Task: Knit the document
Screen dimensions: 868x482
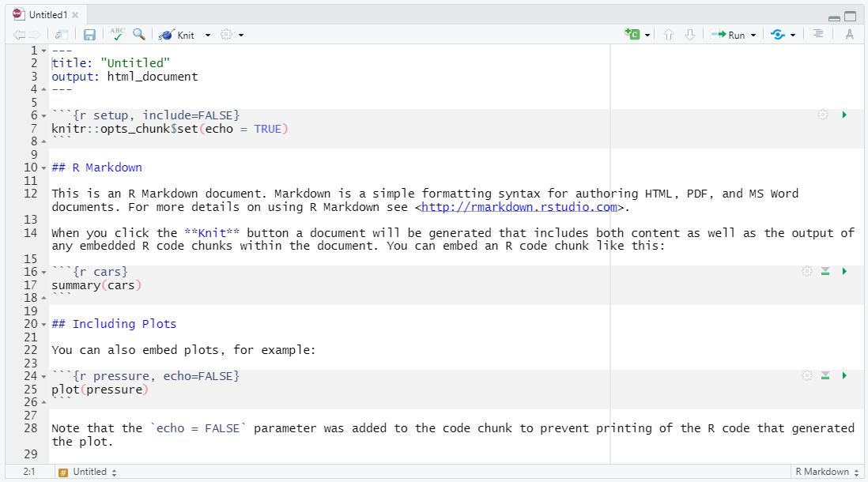Action: [177, 35]
